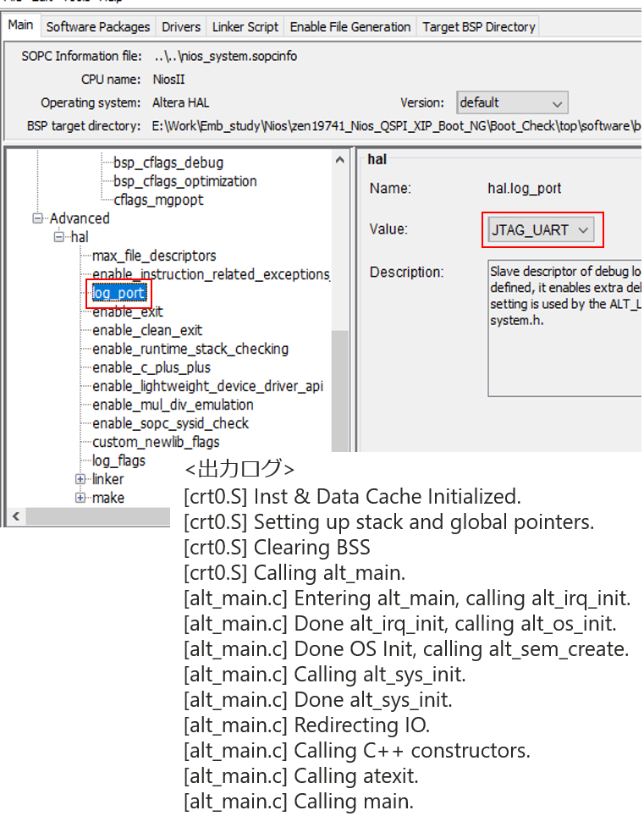Click the horizontal tree scrollbar track

tap(98, 515)
